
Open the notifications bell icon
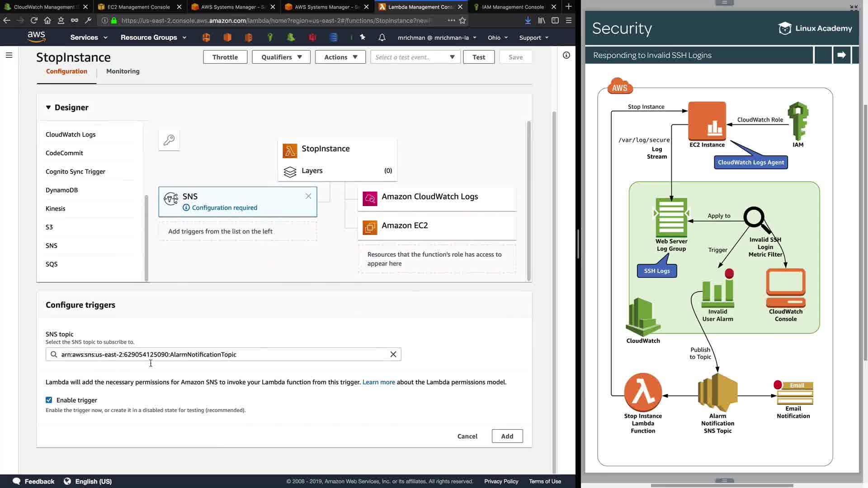pyautogui.click(x=382, y=38)
